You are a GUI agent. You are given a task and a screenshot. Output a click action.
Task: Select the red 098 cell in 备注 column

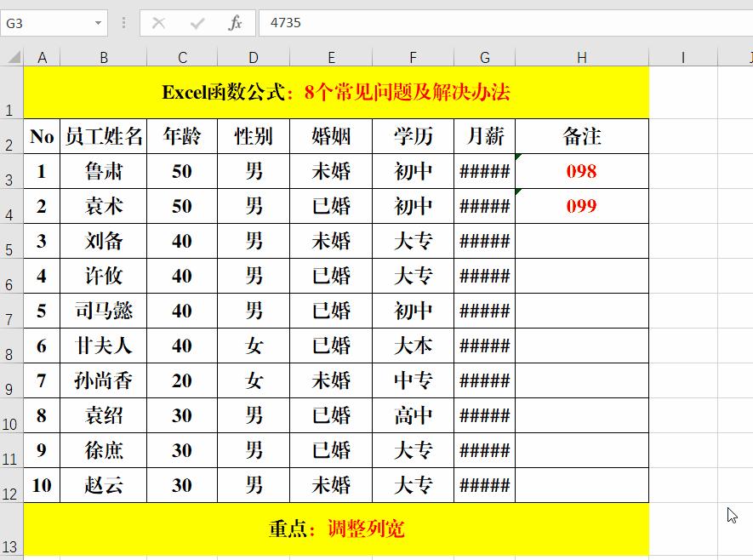(x=582, y=171)
